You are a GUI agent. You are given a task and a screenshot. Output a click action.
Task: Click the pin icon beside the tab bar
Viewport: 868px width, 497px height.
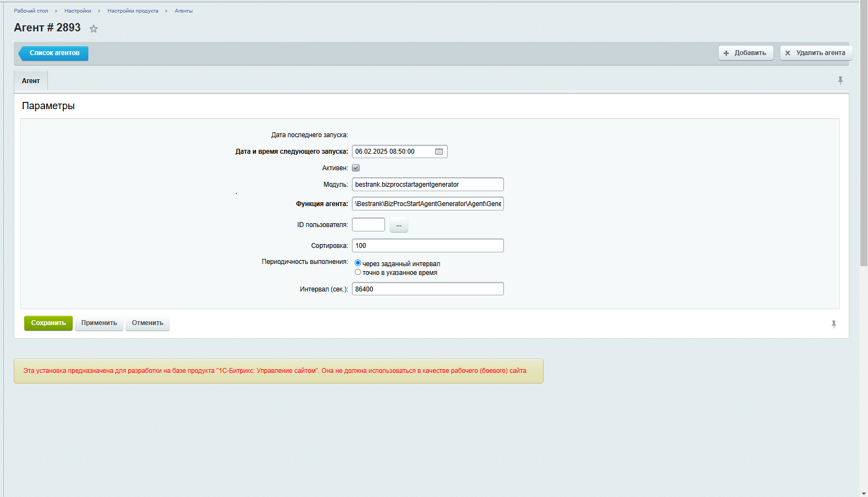(840, 80)
